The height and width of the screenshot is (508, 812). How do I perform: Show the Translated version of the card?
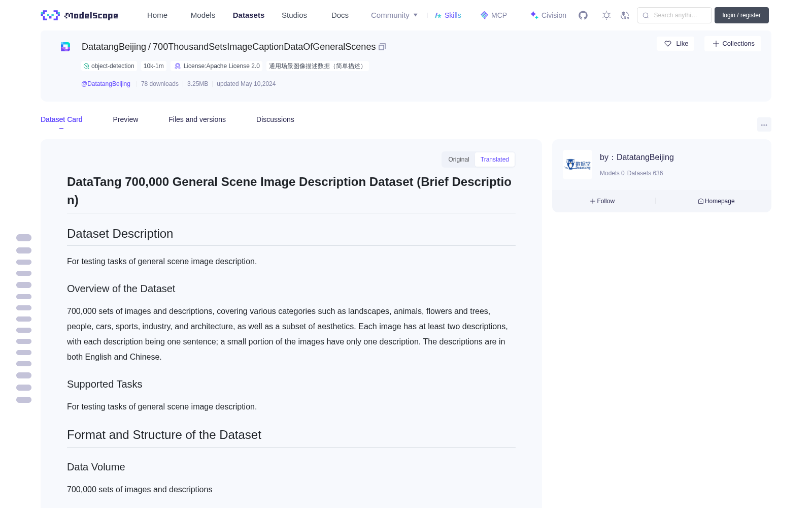(x=495, y=160)
